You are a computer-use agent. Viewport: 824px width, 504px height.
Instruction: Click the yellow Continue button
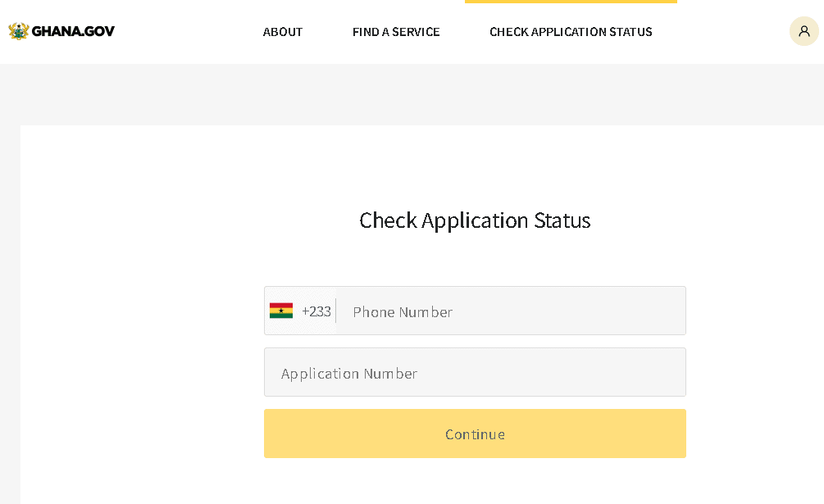pyautogui.click(x=475, y=434)
